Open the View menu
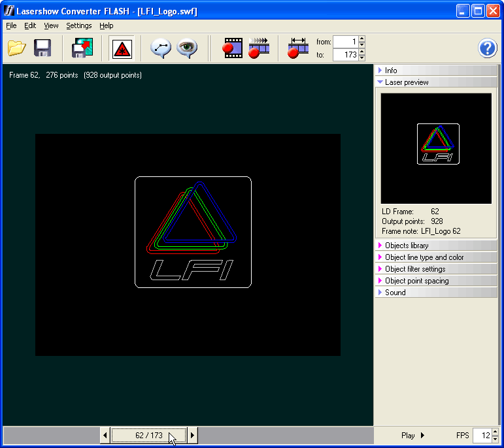The height and width of the screenshot is (448, 504). click(x=51, y=25)
